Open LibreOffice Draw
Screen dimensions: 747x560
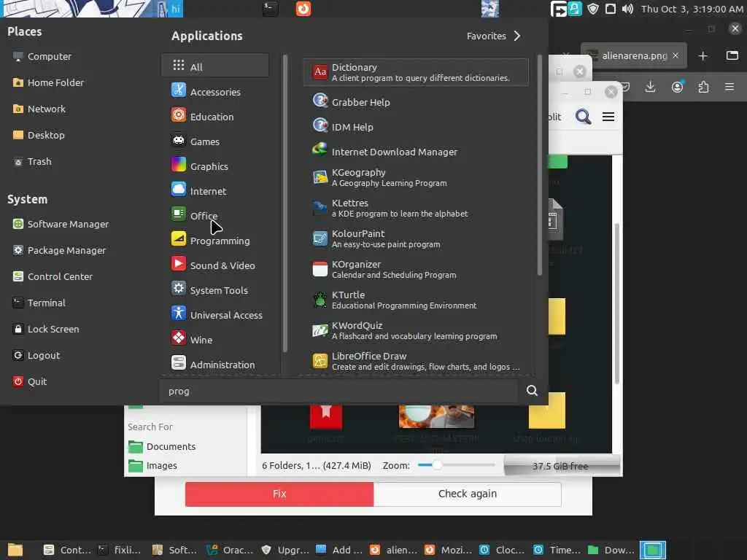tap(415, 361)
